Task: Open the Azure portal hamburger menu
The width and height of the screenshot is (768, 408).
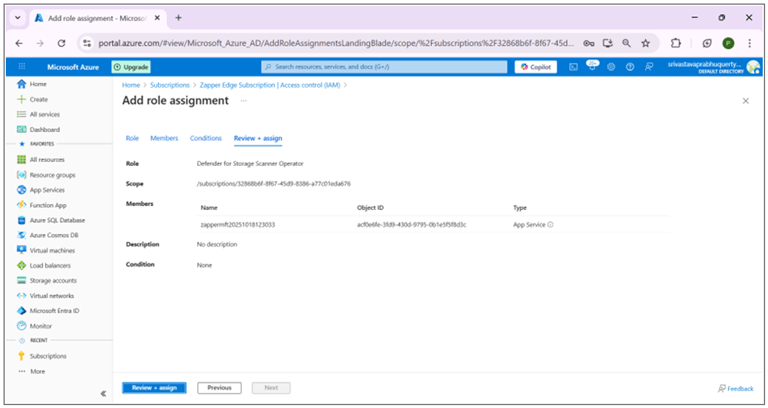Action: coord(22,67)
